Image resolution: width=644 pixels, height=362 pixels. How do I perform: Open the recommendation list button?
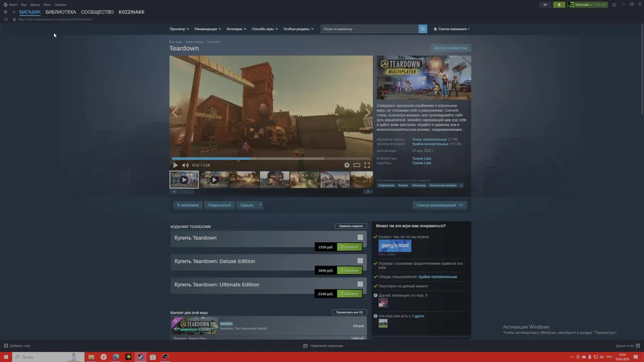click(x=440, y=205)
